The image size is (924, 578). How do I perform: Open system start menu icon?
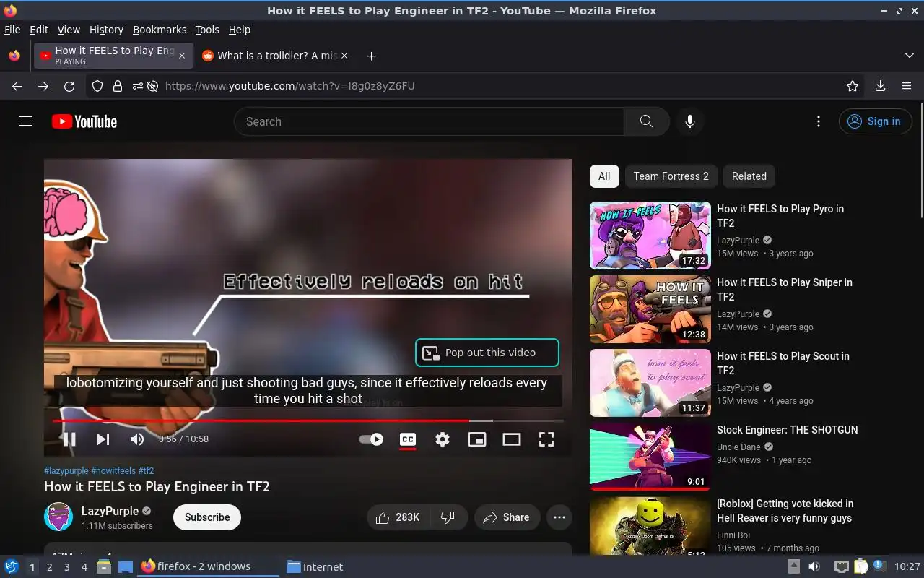click(11, 566)
